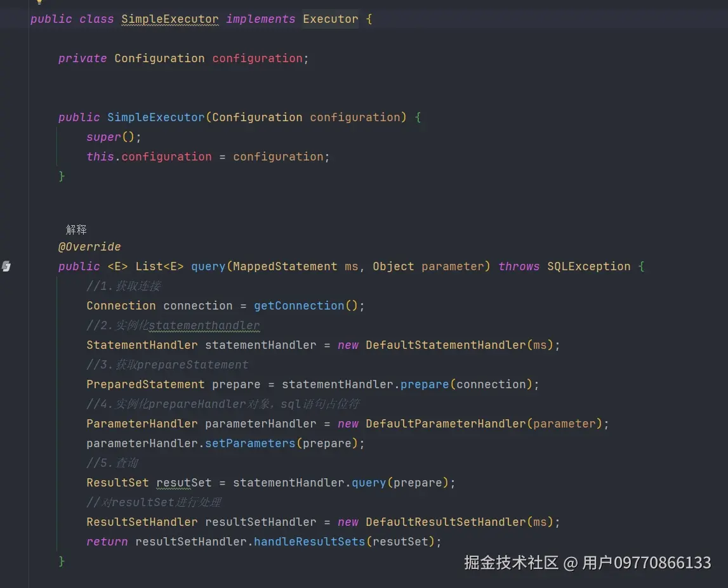Click the setParameters method call
The height and width of the screenshot is (588, 728).
point(250,443)
